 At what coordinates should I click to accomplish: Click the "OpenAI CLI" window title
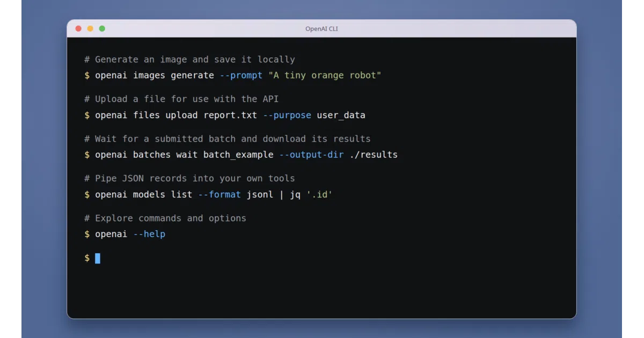(321, 29)
